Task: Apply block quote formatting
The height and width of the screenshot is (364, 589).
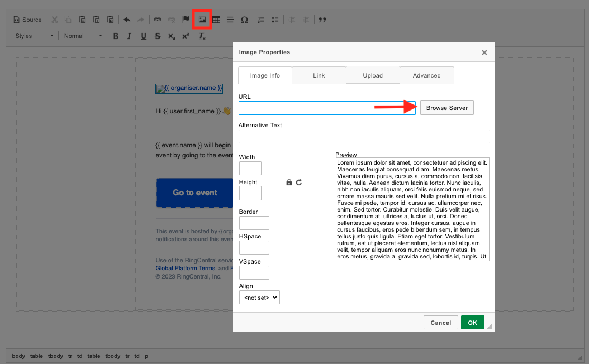Action: 322,20
